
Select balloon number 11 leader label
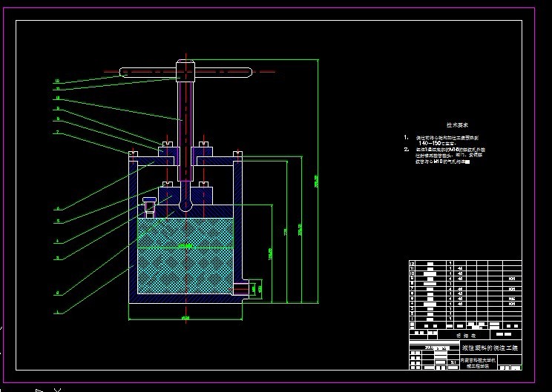pos(57,88)
